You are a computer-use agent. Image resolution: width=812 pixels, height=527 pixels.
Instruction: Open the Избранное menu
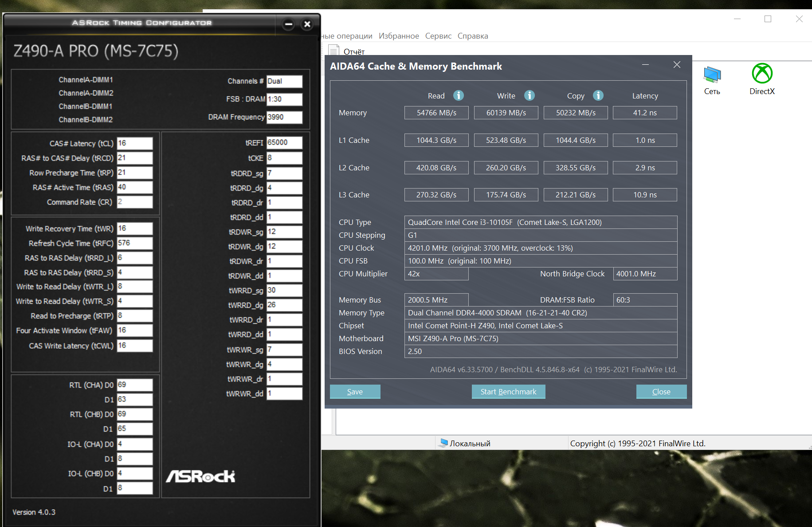(x=399, y=36)
